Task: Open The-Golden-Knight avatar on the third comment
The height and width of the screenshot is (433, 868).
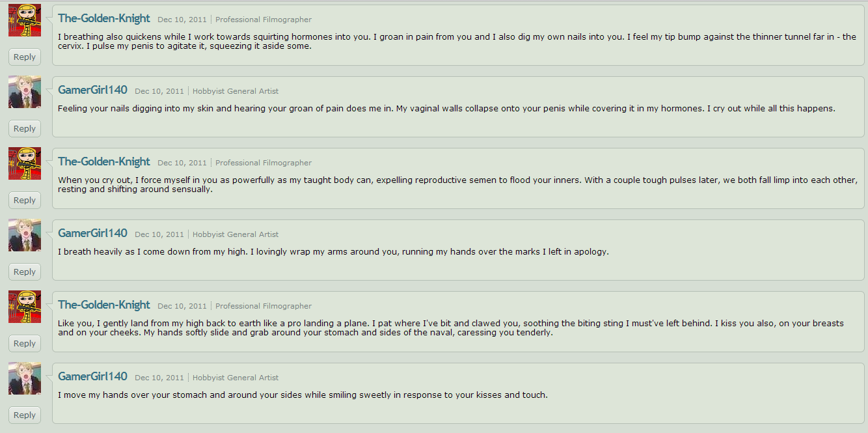Action: (25, 163)
